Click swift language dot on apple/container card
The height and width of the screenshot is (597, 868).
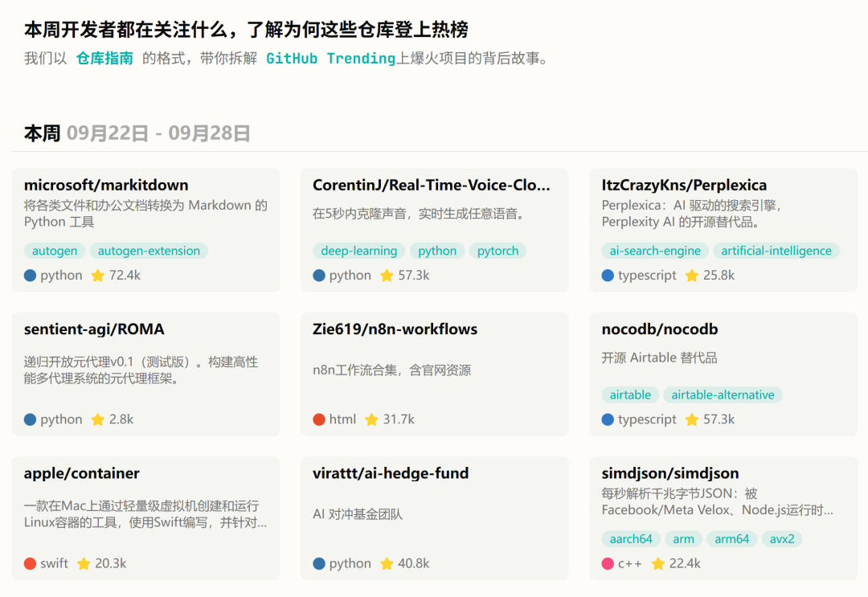click(30, 564)
